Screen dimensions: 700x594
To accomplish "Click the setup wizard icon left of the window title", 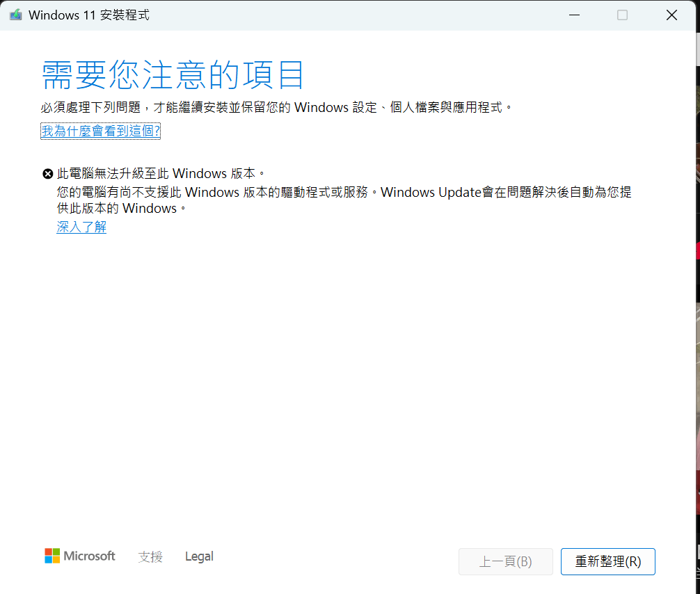I will tap(15, 14).
